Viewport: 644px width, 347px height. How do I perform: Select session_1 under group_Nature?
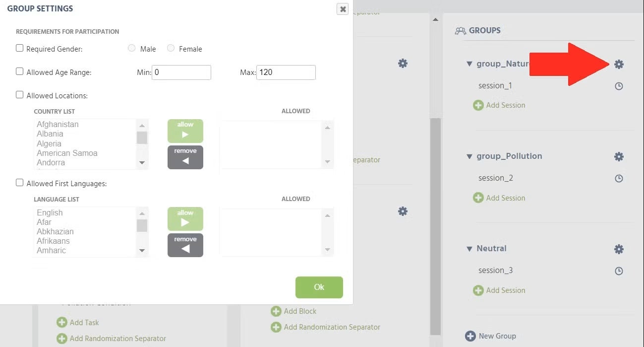point(495,86)
